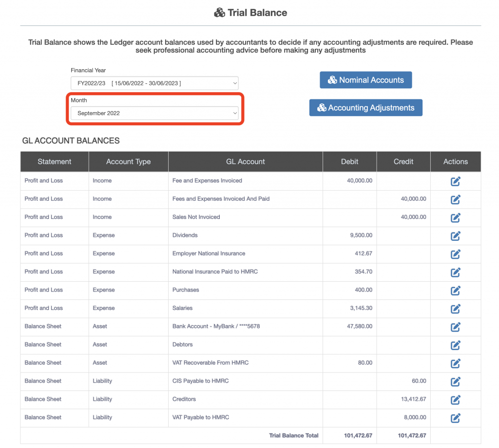
Task: Open the Month dropdown showing September 2022
Action: [154, 113]
